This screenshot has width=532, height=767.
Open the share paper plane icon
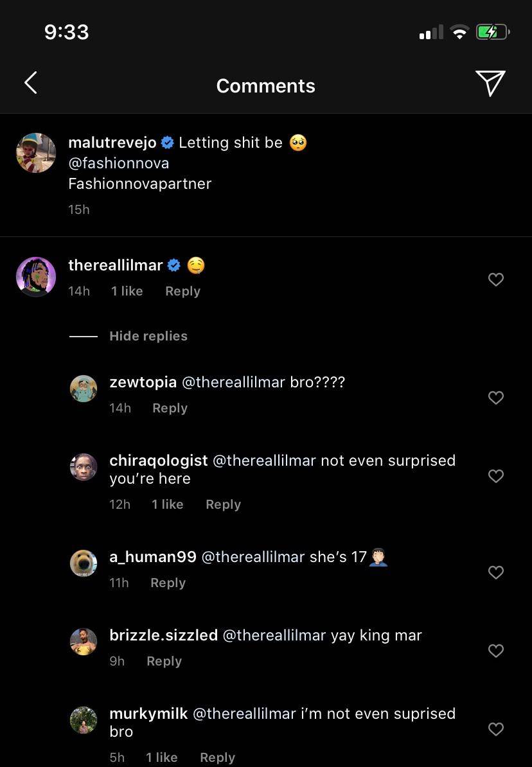pos(490,84)
